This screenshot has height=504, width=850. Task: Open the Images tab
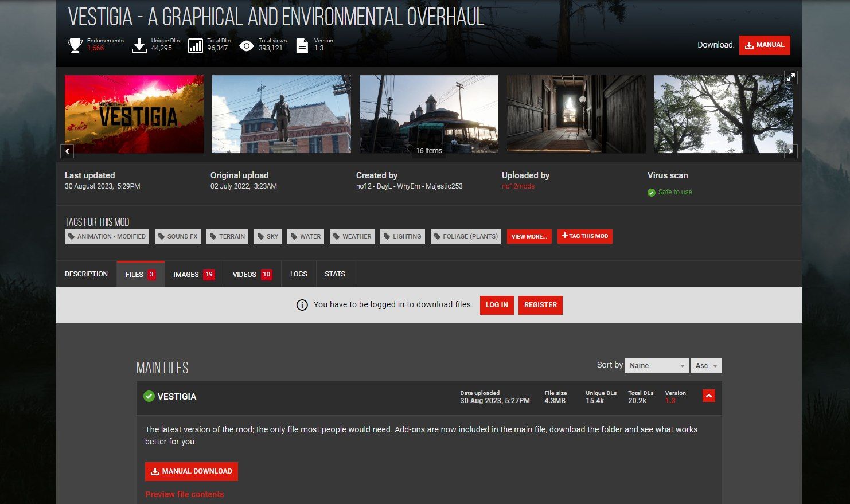pos(194,274)
